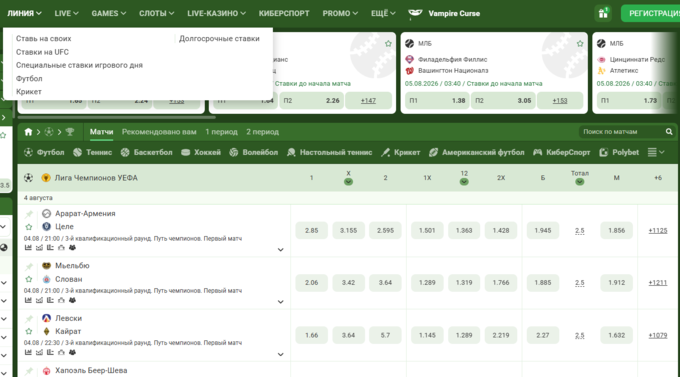Viewport: 680px width, 377px height.
Task: Pin the Левски match
Action: tap(29, 319)
